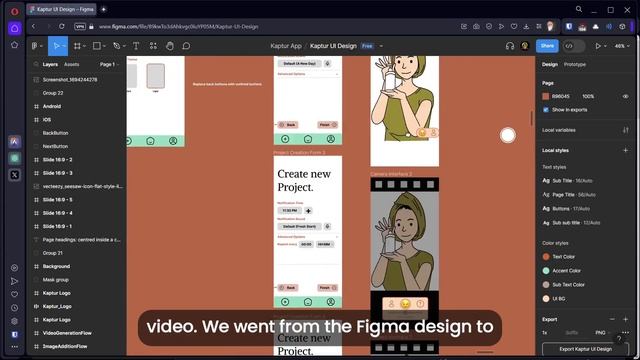Open the Page 1 pages dropdown
This screenshot has height=360, width=640.
tap(109, 64)
